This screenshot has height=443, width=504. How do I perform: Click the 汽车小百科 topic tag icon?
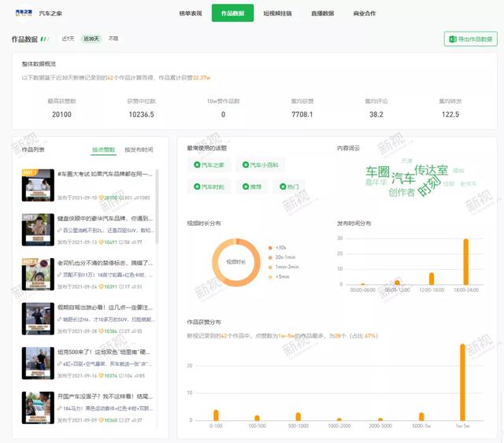click(x=245, y=165)
